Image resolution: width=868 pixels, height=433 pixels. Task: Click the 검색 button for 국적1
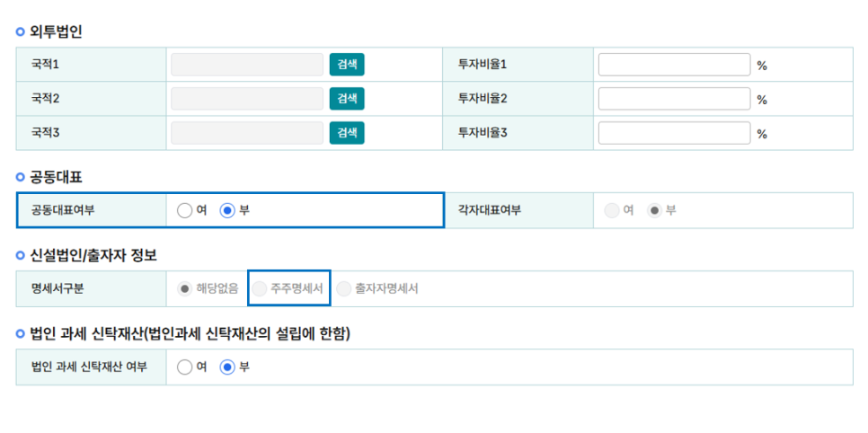click(x=347, y=65)
